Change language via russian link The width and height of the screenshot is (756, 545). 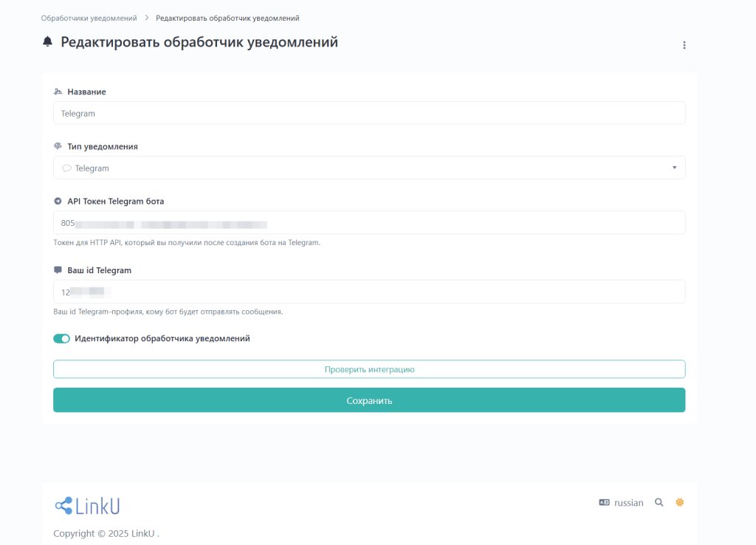(x=629, y=503)
